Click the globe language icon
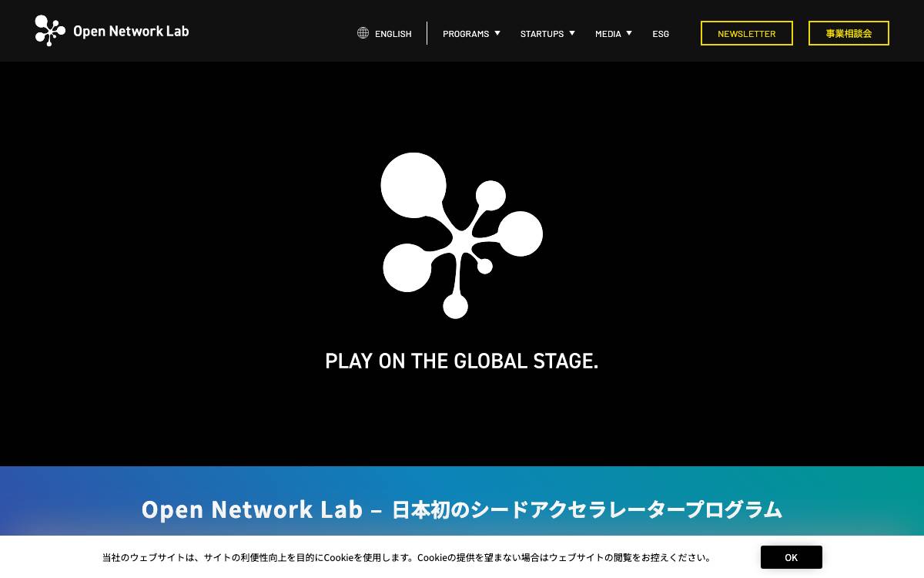 363,33
